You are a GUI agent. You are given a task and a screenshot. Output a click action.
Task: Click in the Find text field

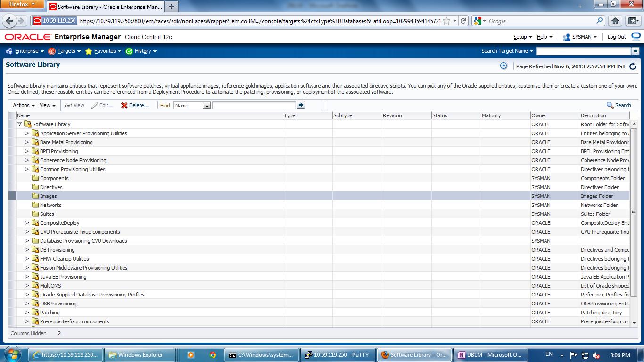pyautogui.click(x=254, y=106)
